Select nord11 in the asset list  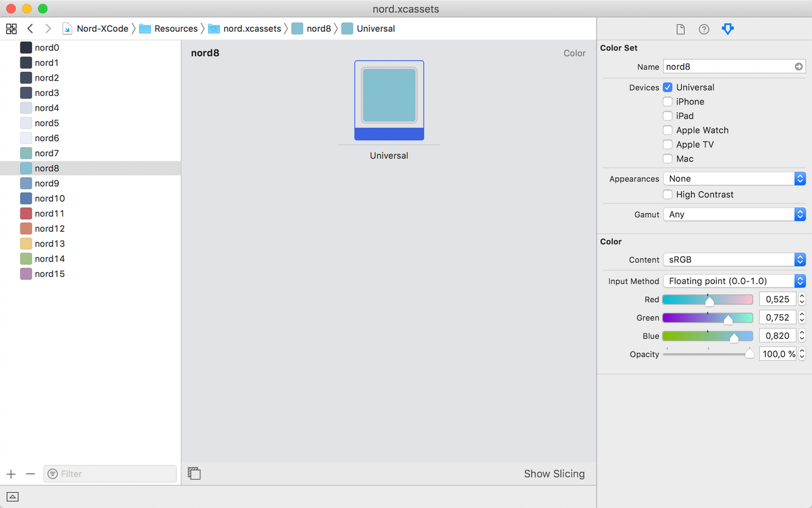[49, 213]
